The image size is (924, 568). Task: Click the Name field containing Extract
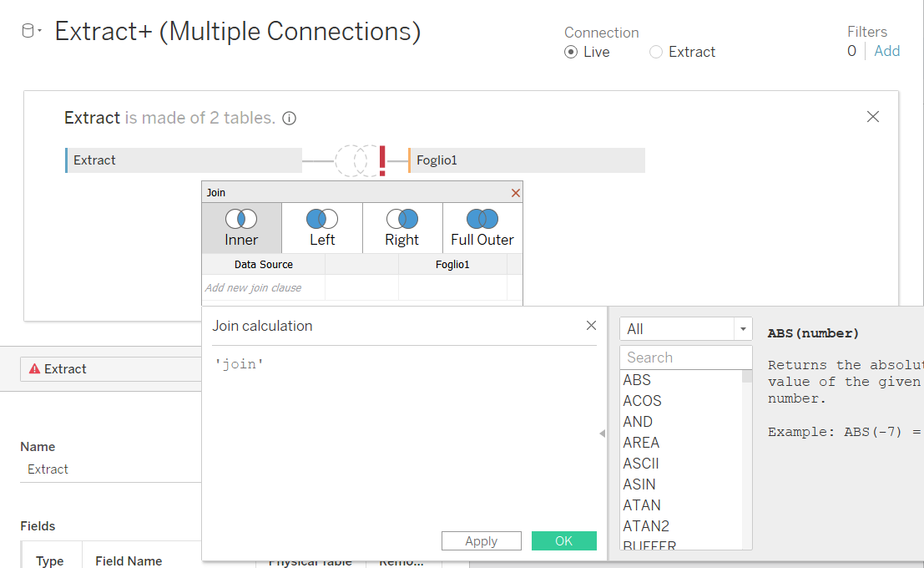point(111,469)
